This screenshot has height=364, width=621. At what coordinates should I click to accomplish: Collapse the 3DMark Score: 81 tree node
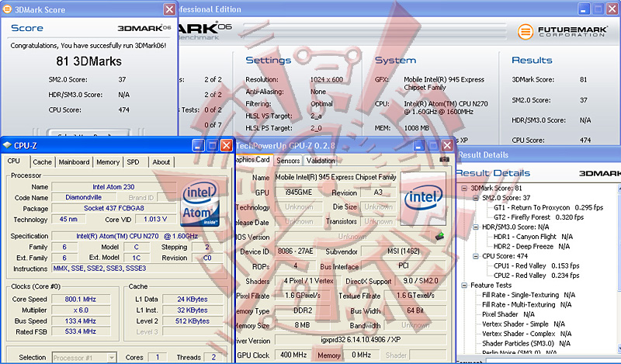pyautogui.click(x=464, y=188)
